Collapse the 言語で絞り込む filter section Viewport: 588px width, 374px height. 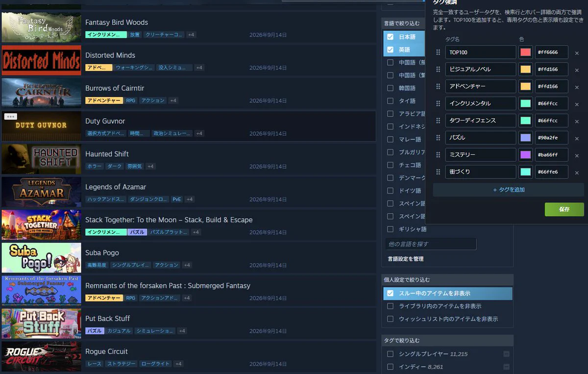tap(404, 23)
